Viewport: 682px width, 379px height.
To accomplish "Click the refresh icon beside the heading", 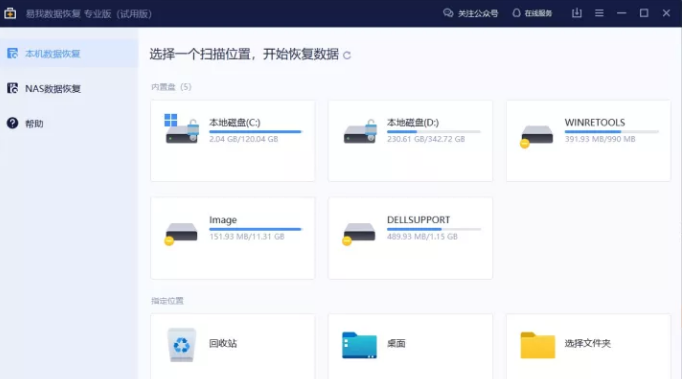I will coord(347,55).
